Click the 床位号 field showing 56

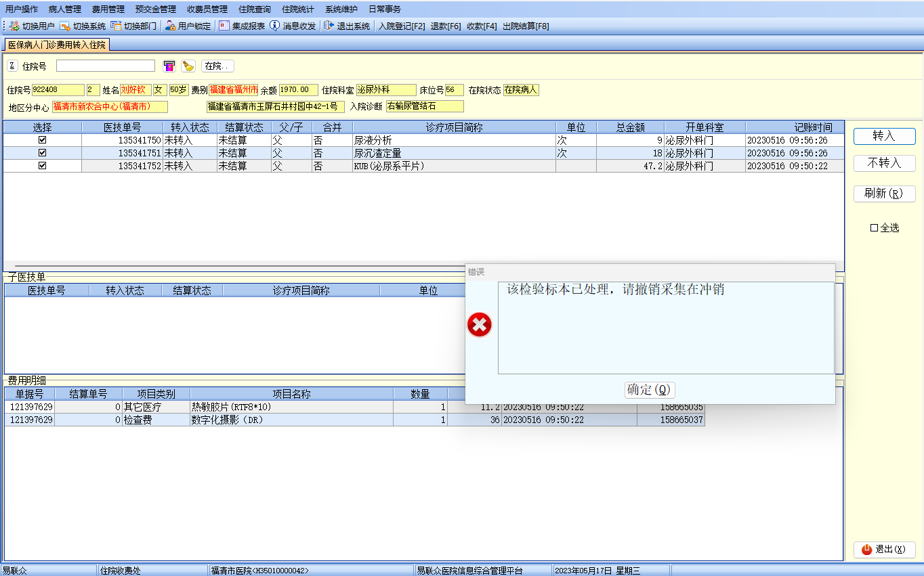coord(455,90)
